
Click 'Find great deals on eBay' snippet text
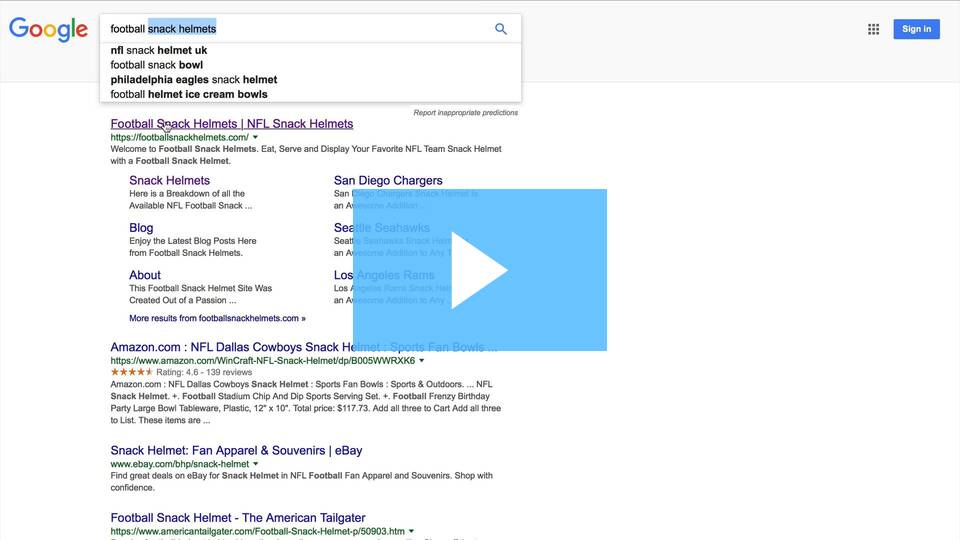click(x=301, y=482)
